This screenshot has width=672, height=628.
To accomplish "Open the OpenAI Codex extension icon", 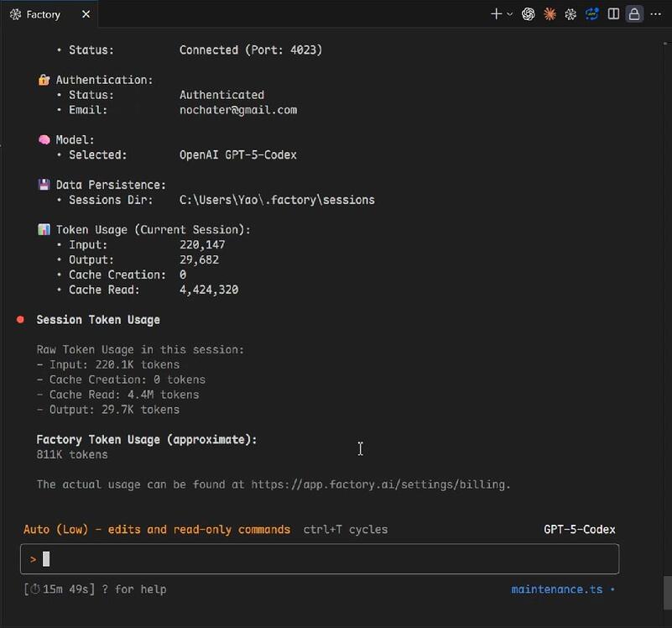I will [x=528, y=14].
